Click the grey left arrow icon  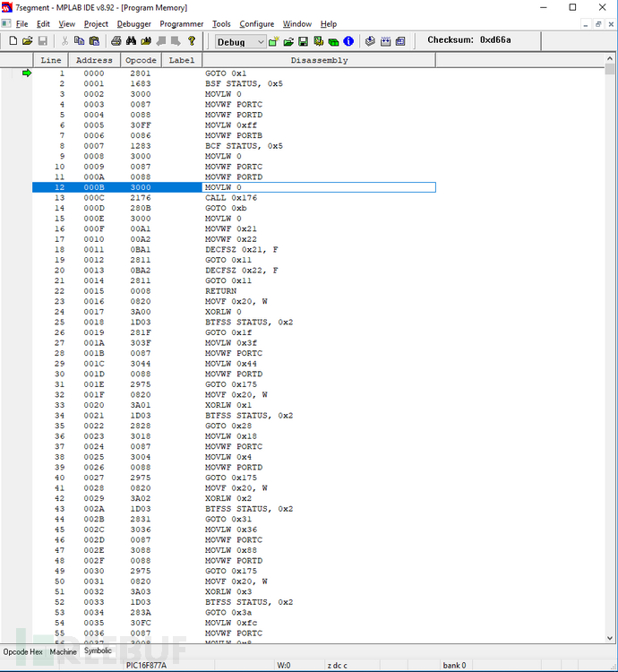coord(161,41)
